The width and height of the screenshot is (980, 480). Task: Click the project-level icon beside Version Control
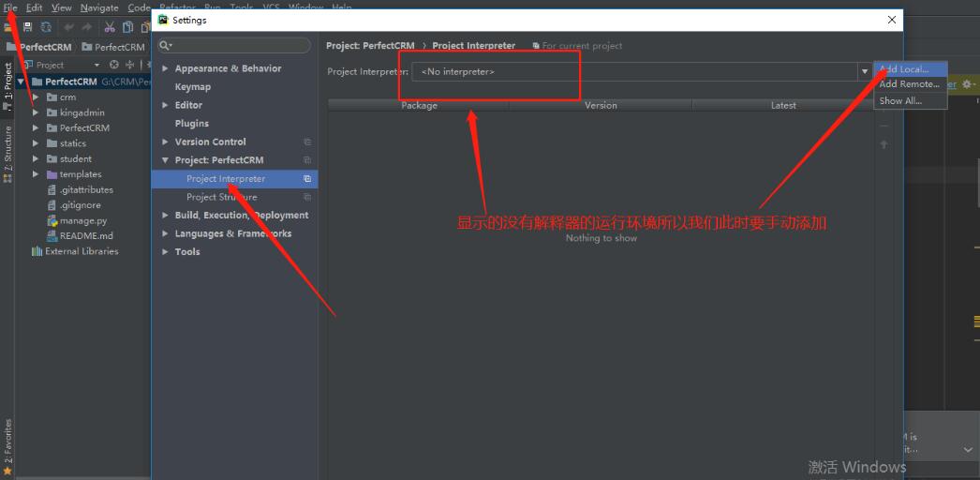pos(307,142)
